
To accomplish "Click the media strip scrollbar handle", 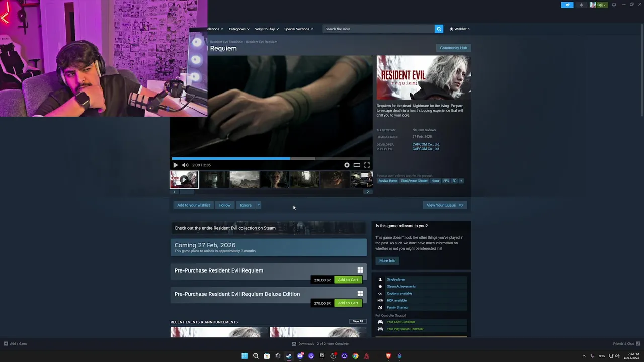I will click(187, 192).
